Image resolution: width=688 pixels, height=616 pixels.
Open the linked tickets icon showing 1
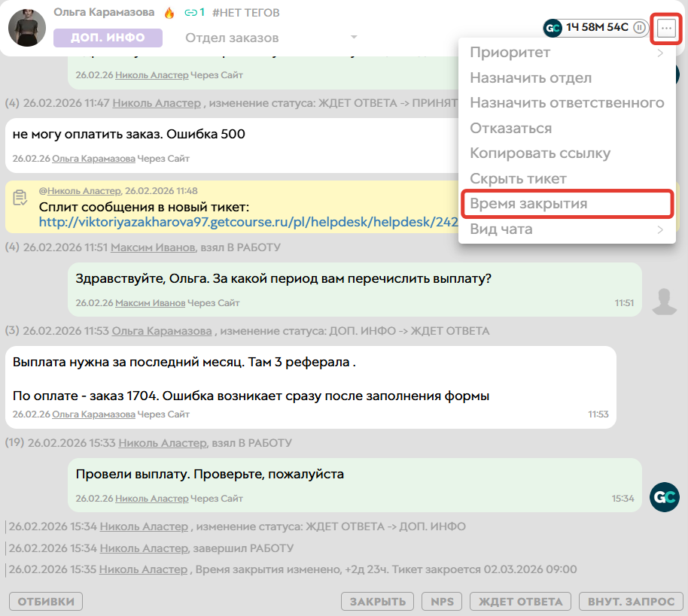194,12
